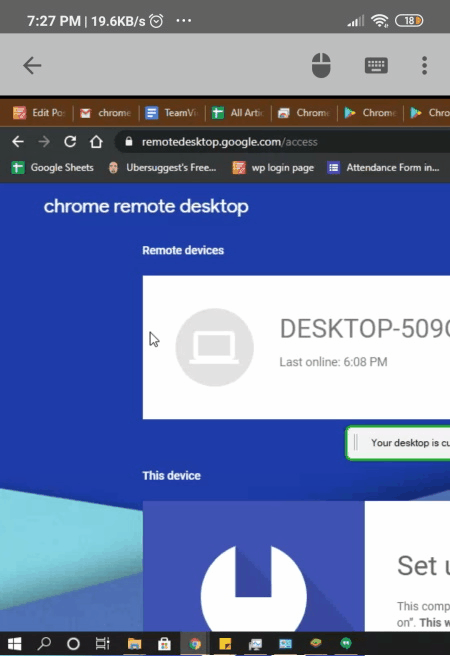
Task: Grab the sharing notice drag handle
Action: pyautogui.click(x=356, y=443)
